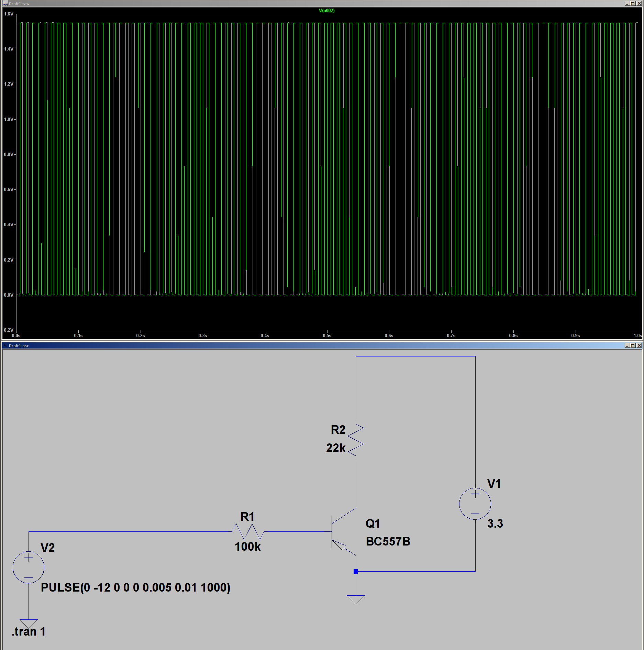The height and width of the screenshot is (650, 644).
Task: Minimize the Draft1.raw waveform window
Action: coord(627,3)
